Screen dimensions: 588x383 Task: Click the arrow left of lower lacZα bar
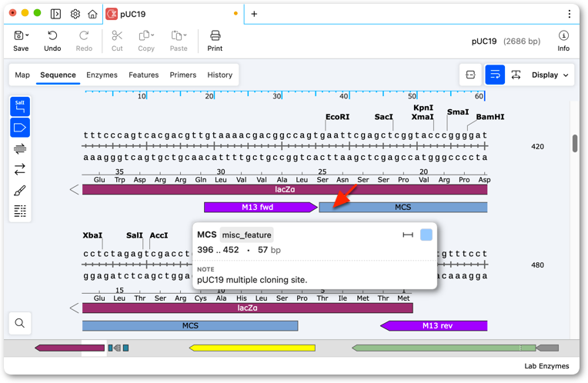tap(74, 308)
